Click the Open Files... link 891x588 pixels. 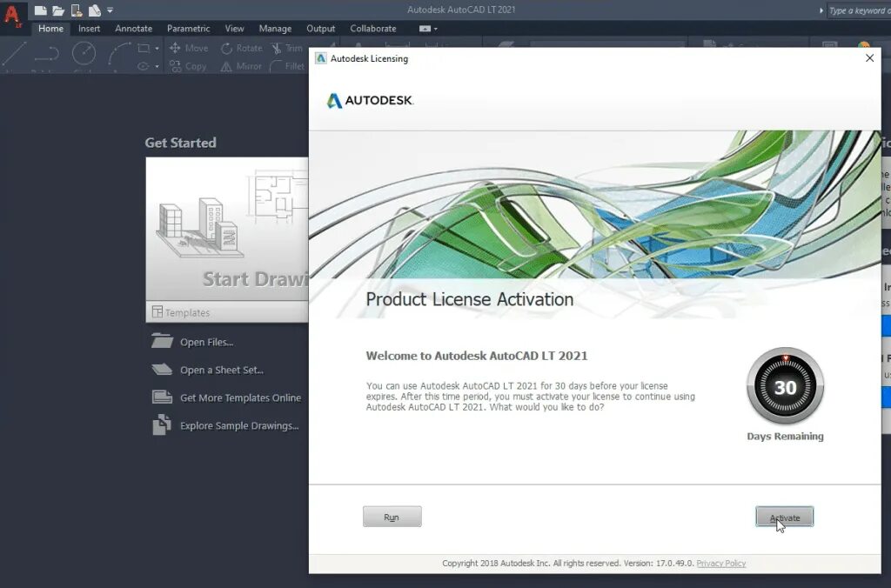point(192,342)
